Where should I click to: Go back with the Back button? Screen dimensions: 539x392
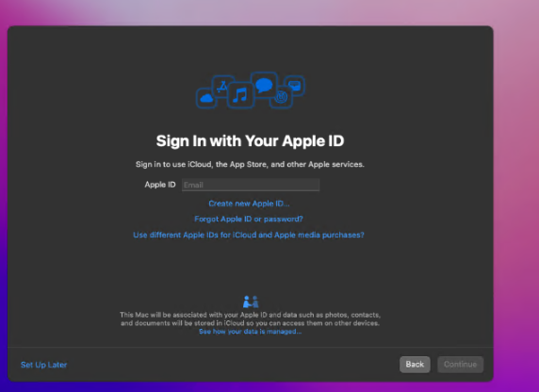click(x=415, y=365)
